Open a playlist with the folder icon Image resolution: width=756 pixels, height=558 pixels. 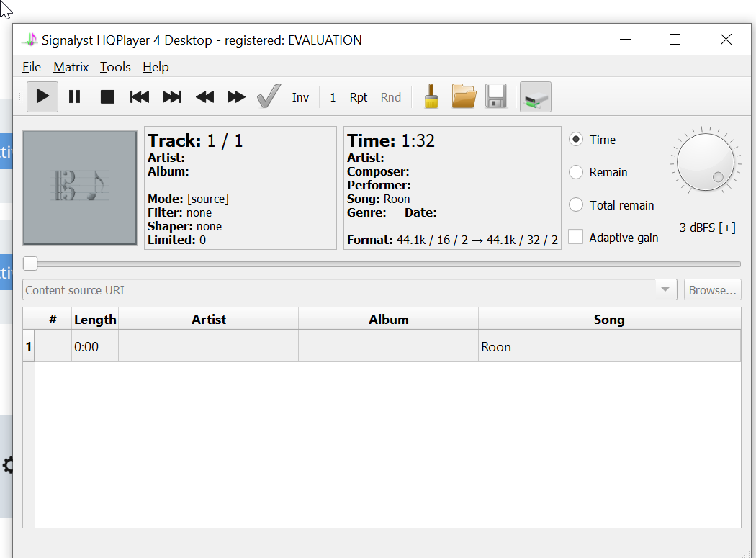tap(464, 96)
